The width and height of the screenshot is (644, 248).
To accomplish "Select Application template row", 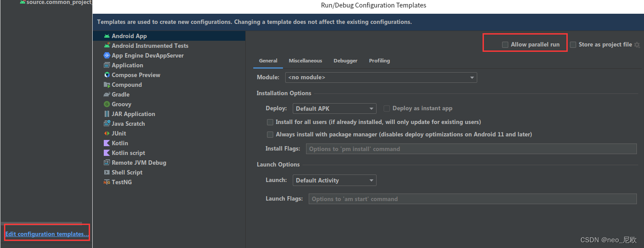I will [169, 65].
